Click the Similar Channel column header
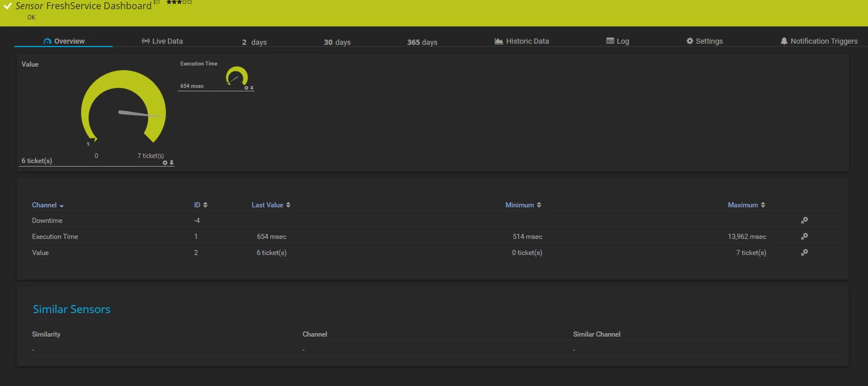This screenshot has height=386, width=868. point(597,334)
